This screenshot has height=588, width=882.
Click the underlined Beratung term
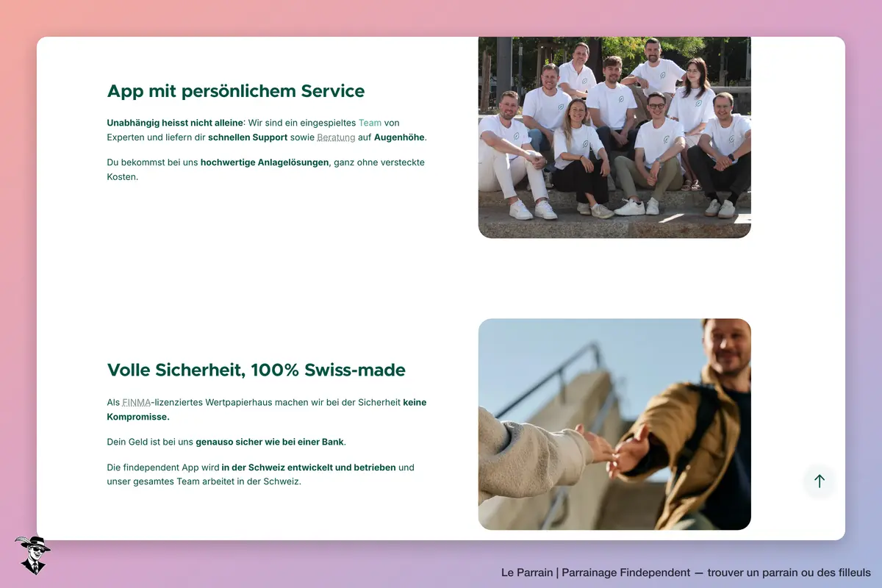336,137
